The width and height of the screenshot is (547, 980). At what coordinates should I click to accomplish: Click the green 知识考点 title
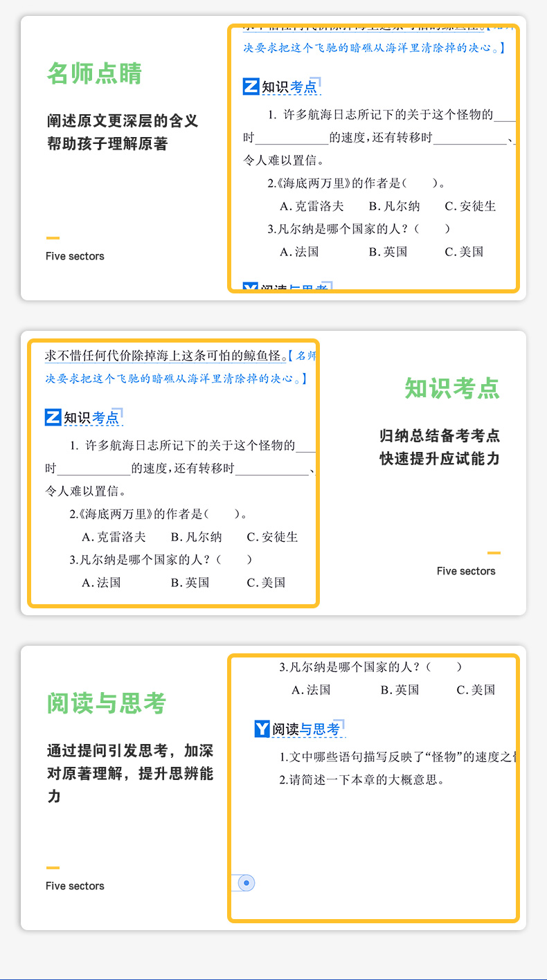coord(451,388)
